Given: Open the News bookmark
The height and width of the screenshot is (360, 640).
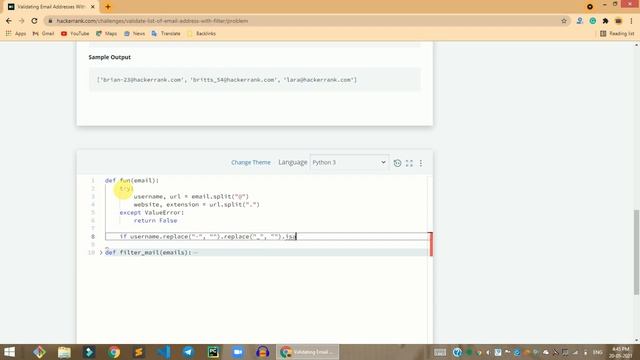Looking at the screenshot, I should coord(134,33).
